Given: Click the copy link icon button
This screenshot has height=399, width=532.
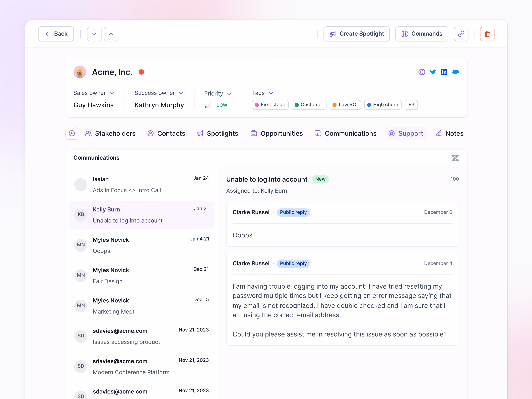Looking at the screenshot, I should click(461, 34).
